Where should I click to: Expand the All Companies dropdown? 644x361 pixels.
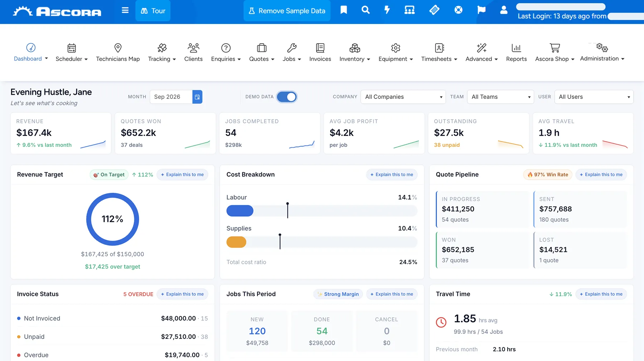pyautogui.click(x=403, y=97)
